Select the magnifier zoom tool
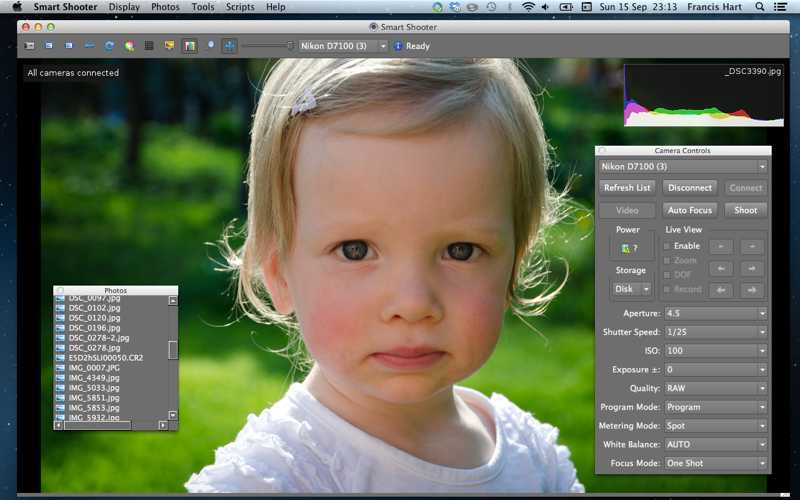Viewport: 800px width, 500px height. tap(210, 46)
